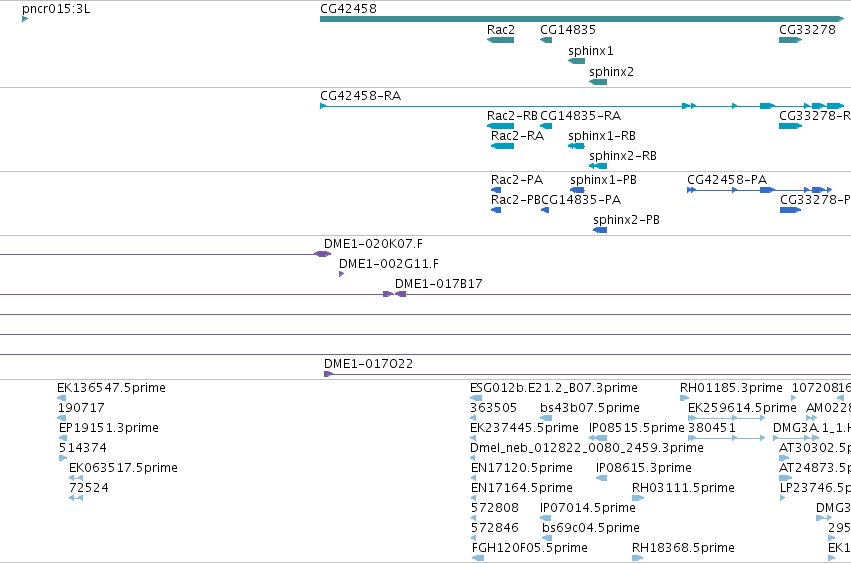Viewport: 851px width, 563px height.
Task: Select the CG42458-RA transcript label
Action: click(360, 96)
